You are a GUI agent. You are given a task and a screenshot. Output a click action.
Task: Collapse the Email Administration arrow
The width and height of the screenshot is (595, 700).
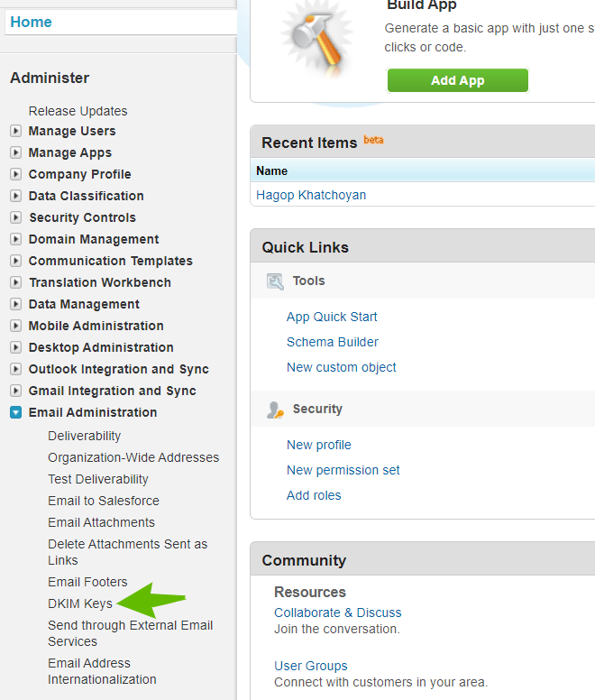point(15,412)
